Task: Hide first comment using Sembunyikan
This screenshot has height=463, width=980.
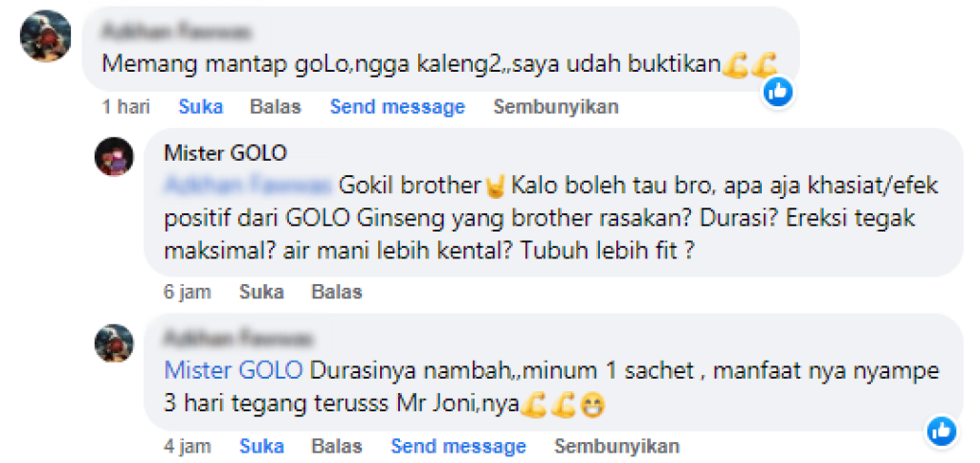Action: pos(556,107)
